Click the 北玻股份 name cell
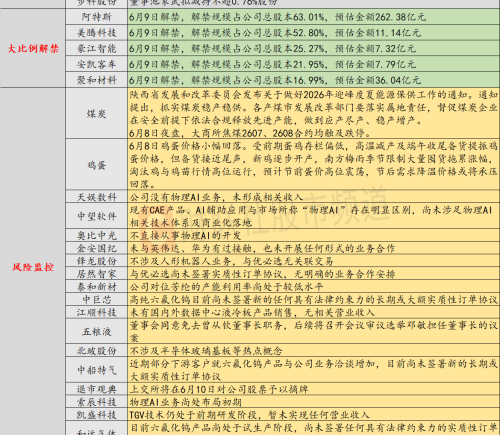500x435 pixels. coord(96,351)
